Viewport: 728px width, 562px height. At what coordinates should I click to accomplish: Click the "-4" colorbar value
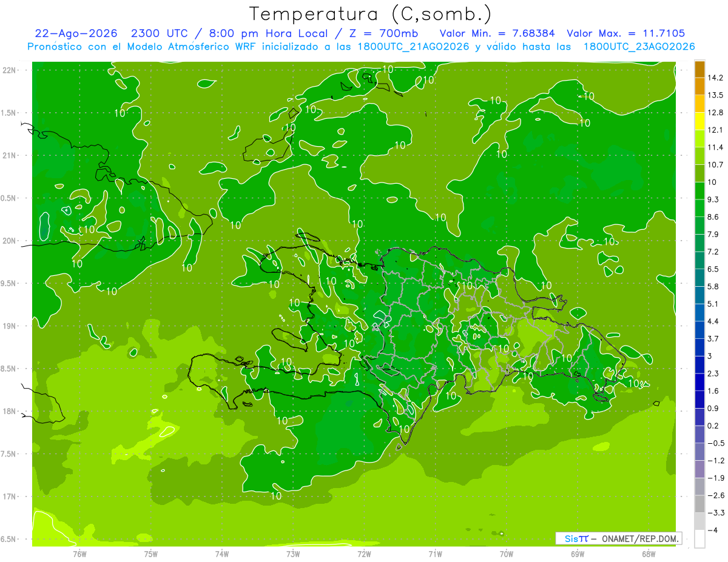[x=712, y=530]
